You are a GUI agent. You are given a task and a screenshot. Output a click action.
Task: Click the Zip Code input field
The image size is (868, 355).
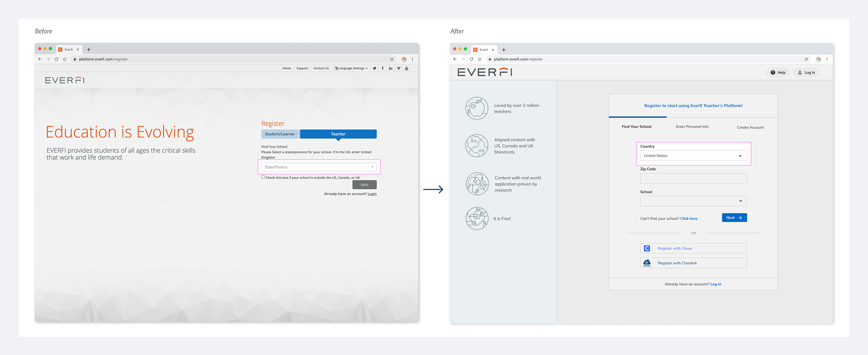click(693, 178)
